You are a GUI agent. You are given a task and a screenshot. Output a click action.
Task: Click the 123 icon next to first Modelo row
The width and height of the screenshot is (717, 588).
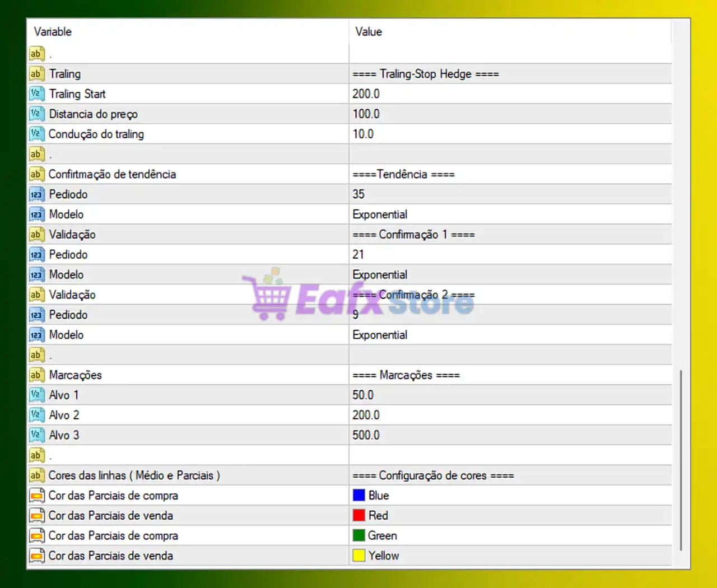[36, 214]
